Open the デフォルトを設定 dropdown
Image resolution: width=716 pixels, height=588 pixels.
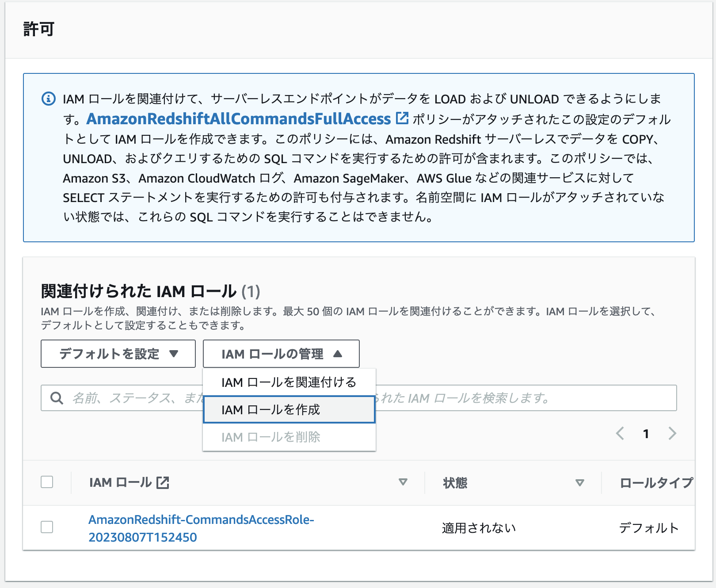click(x=118, y=354)
